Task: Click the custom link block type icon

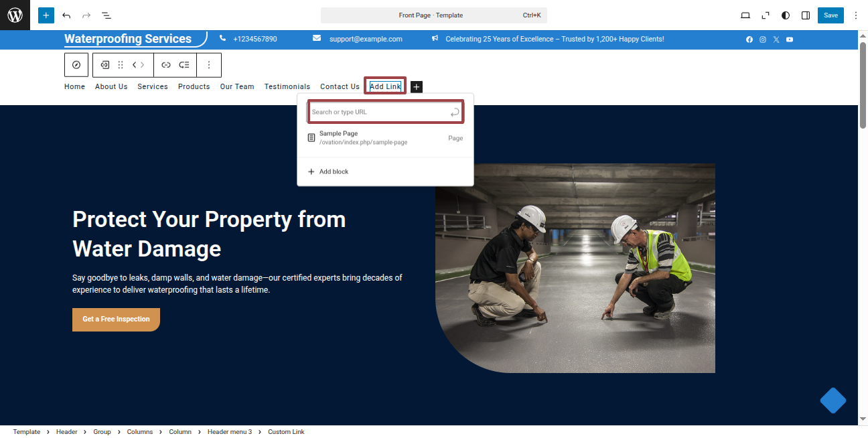Action: pos(105,65)
